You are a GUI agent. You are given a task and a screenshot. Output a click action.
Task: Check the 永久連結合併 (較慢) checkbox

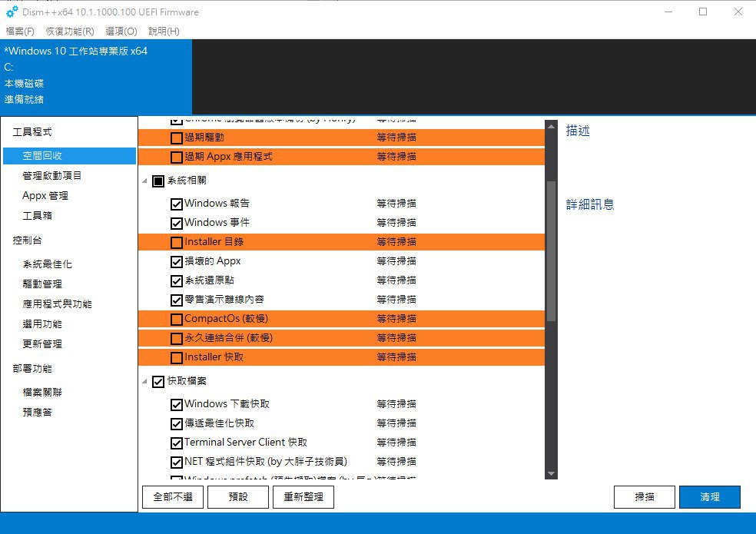click(177, 339)
